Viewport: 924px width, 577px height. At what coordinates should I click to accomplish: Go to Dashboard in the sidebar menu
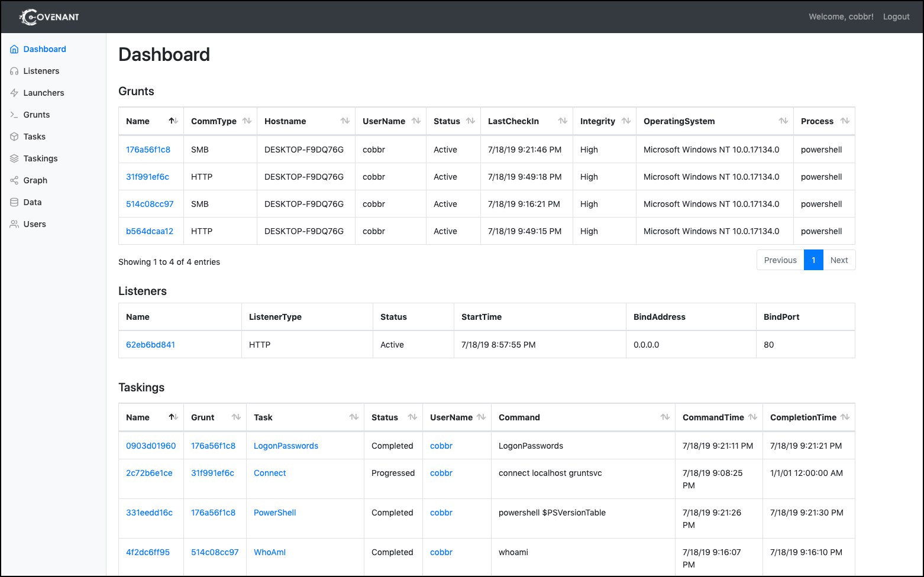[x=44, y=49]
